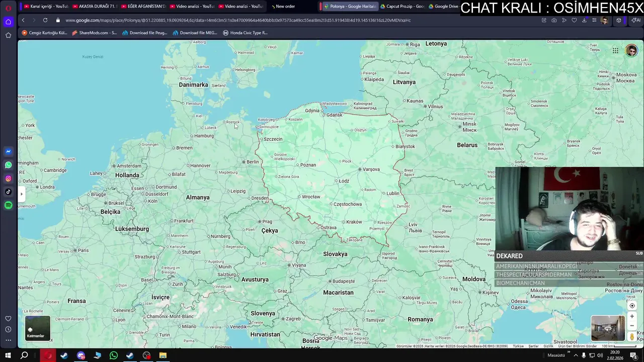Click Şartlar link in map footer
The width and height of the screenshot is (644, 362).
[533, 346]
